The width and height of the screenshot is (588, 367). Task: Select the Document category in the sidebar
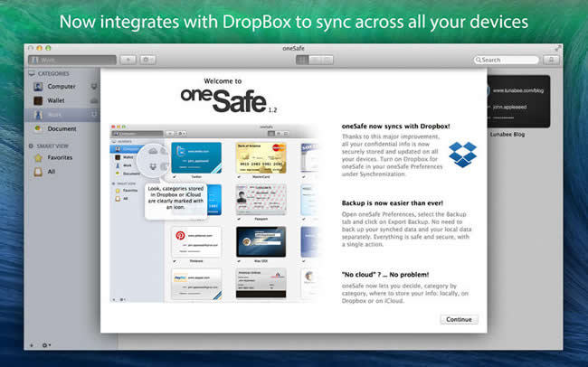click(62, 128)
